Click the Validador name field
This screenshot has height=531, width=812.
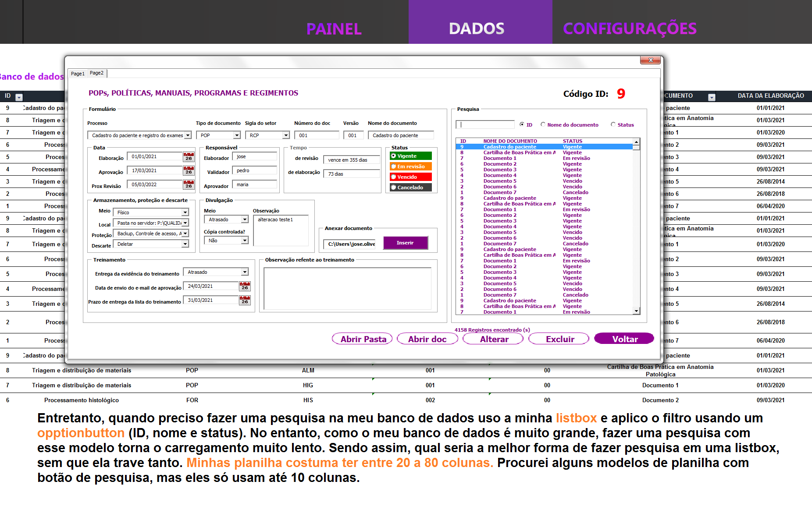[254, 170]
